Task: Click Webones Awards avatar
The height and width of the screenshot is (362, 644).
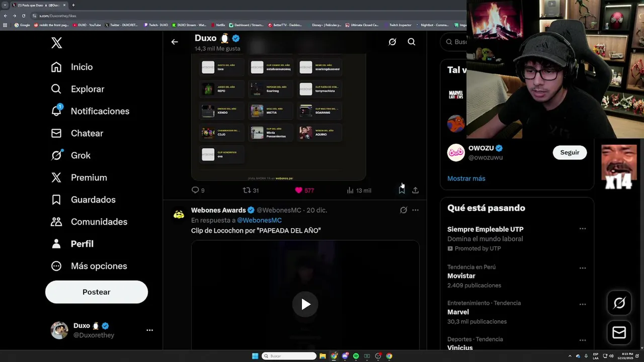Action: pos(179,215)
